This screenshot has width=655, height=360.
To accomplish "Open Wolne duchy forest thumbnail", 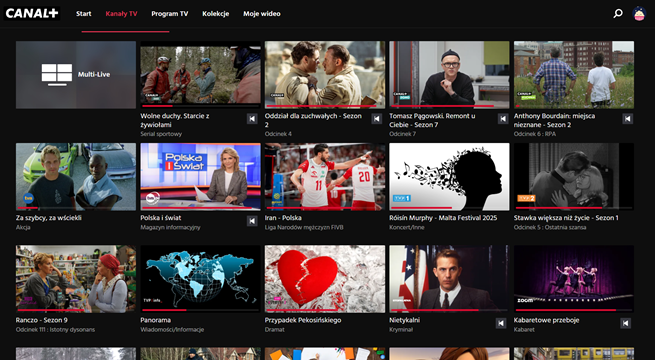I will click(x=201, y=75).
